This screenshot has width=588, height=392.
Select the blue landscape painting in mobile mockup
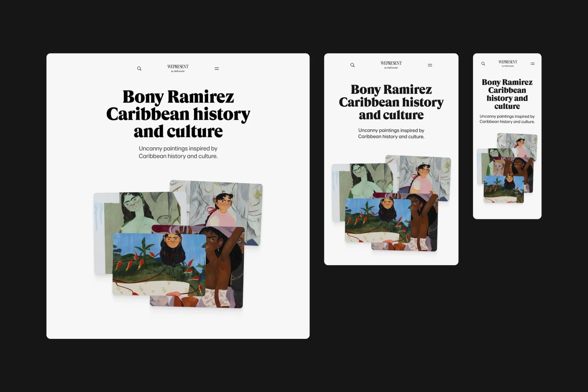click(x=503, y=189)
